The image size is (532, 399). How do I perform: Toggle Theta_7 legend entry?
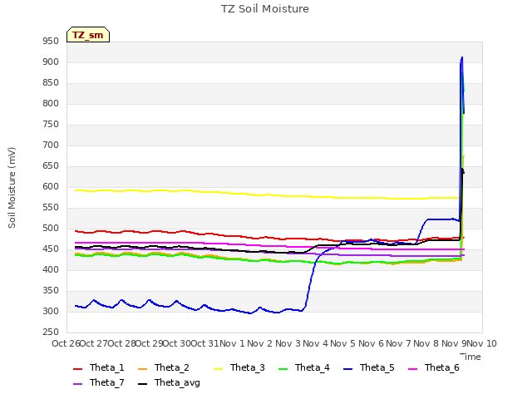(x=98, y=382)
